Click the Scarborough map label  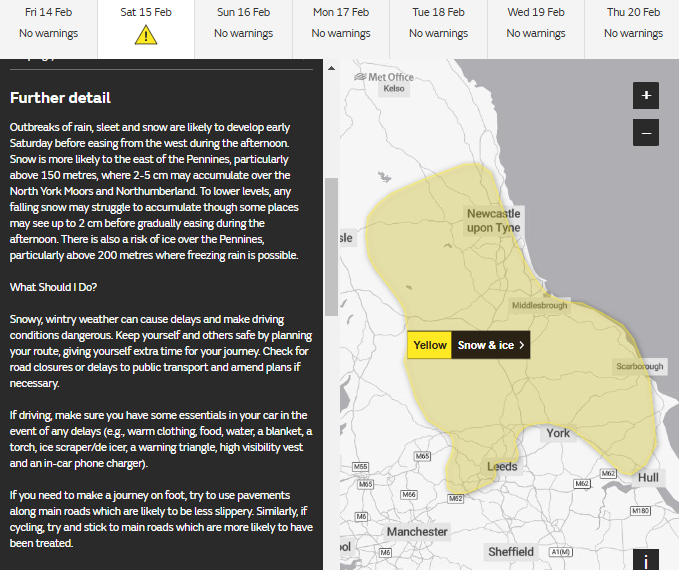pos(640,366)
